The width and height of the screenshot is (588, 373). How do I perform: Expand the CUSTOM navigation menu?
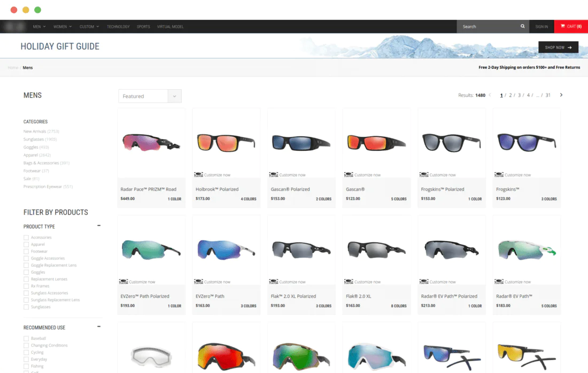point(89,27)
